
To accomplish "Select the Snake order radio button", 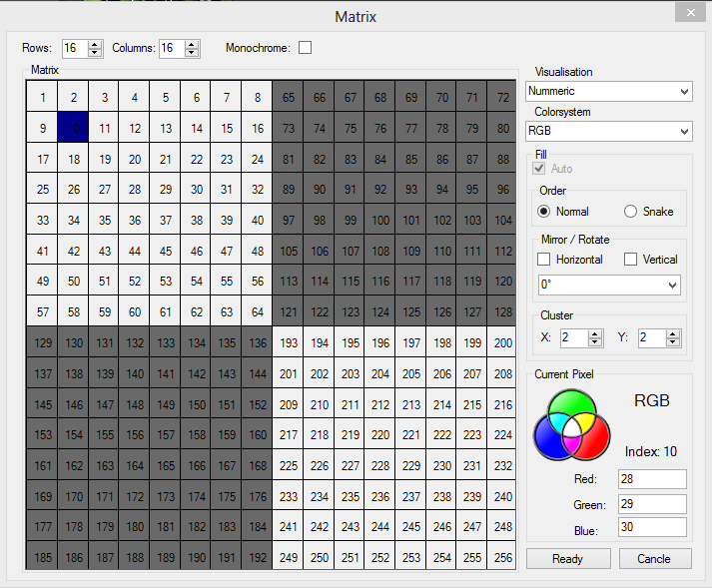I will point(631,212).
